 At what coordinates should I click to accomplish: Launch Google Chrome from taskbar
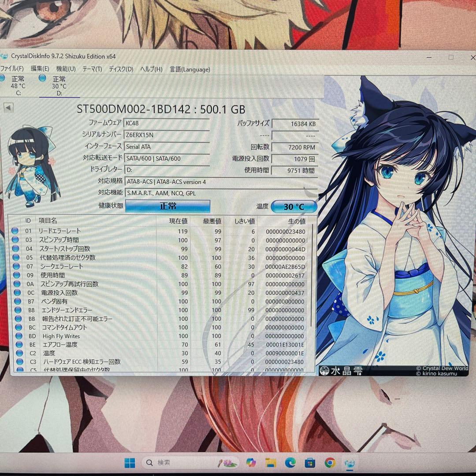tap(330, 463)
